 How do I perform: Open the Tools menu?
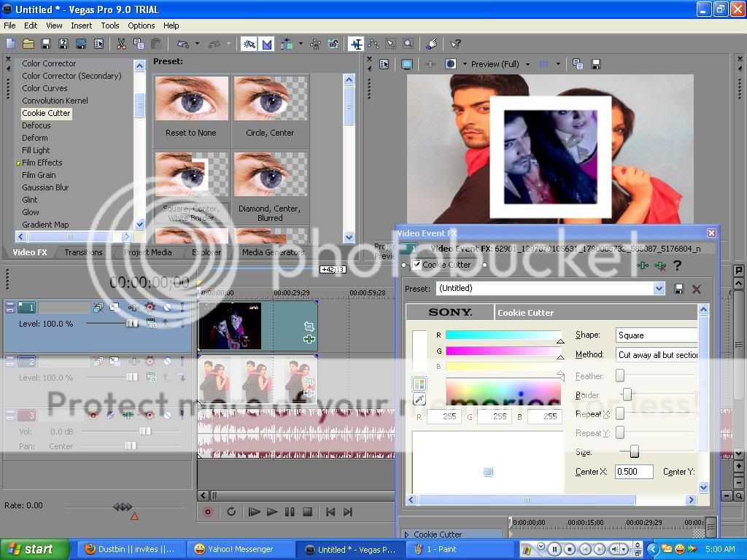click(x=110, y=26)
